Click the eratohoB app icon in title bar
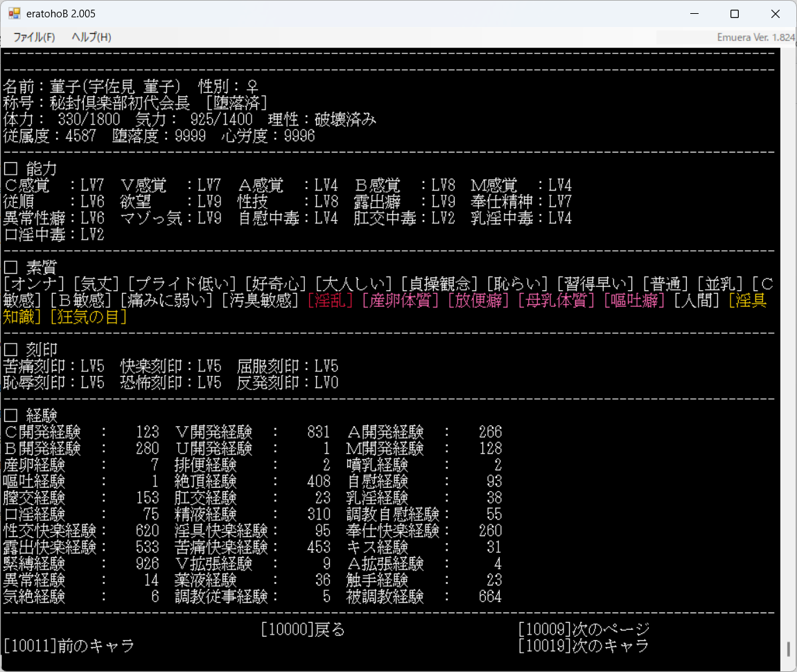Screen dimensions: 797x672 (x=14, y=14)
